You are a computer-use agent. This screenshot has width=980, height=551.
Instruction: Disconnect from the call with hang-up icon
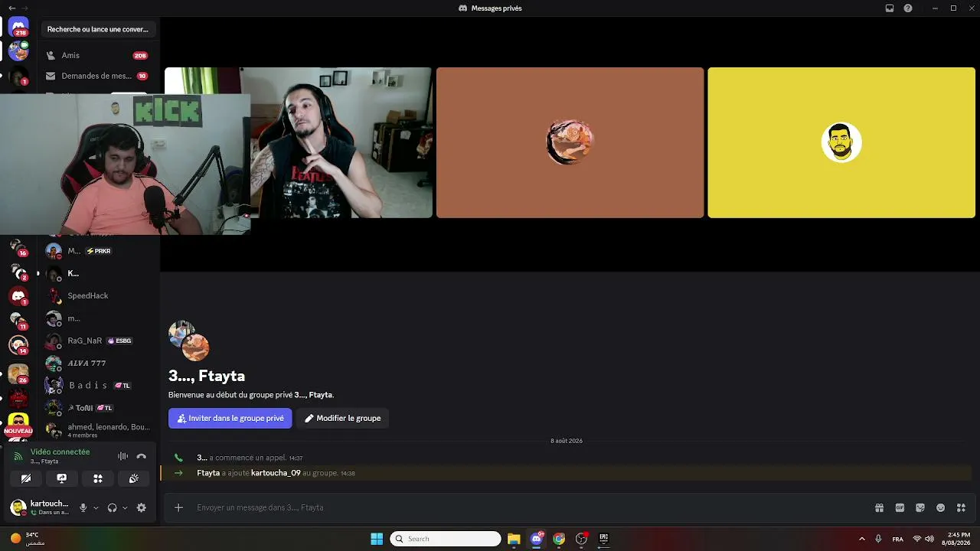pos(141,456)
